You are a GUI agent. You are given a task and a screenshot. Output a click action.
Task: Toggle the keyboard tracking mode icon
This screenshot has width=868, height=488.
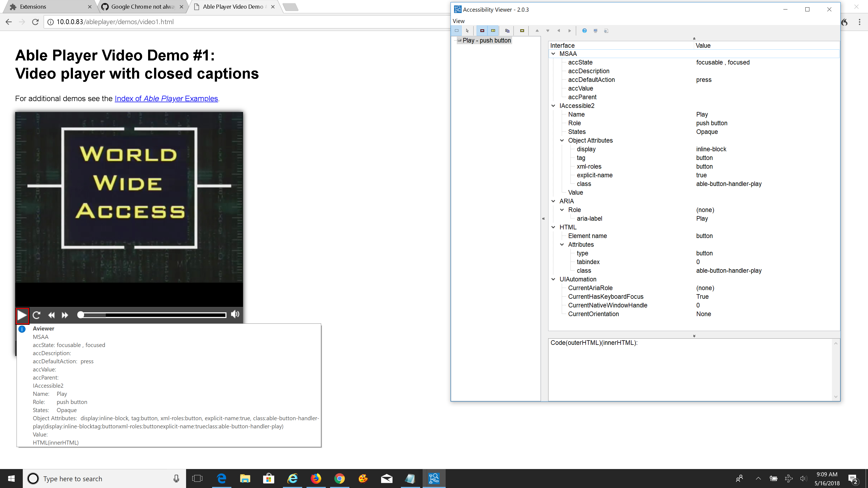[x=493, y=31]
